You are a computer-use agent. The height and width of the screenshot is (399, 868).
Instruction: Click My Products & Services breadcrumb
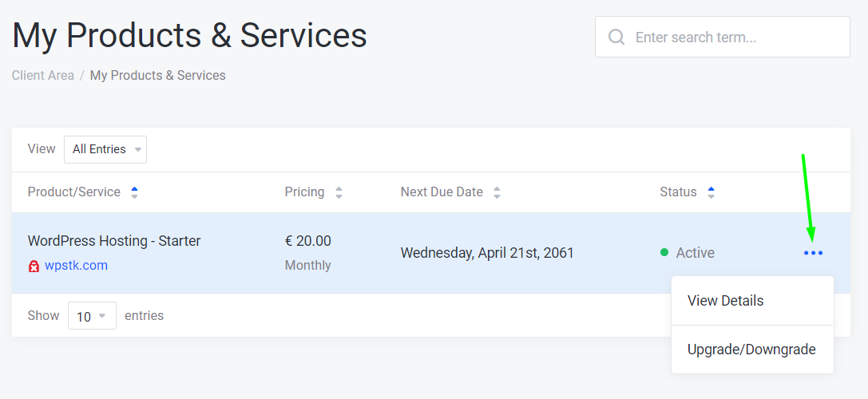point(157,76)
